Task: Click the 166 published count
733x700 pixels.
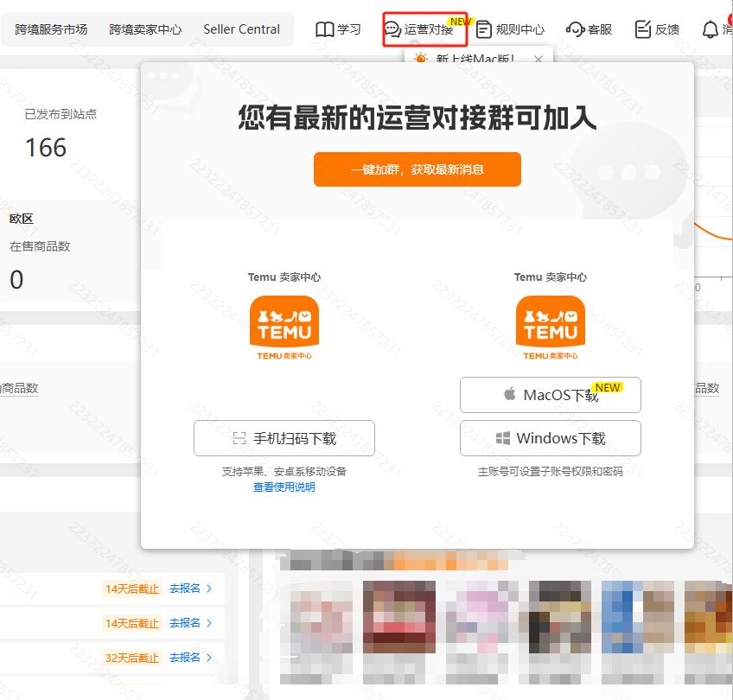Action: pyautogui.click(x=46, y=148)
